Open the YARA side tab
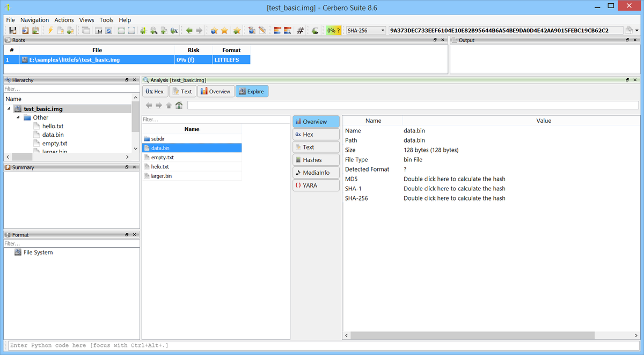The height and width of the screenshot is (355, 644). (x=316, y=186)
